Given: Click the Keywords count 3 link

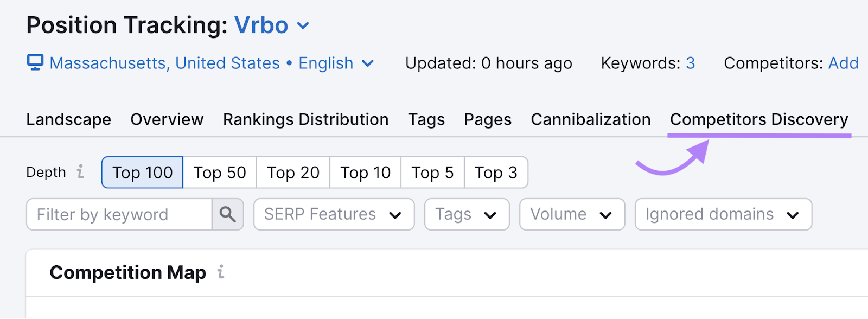Looking at the screenshot, I should [x=690, y=63].
